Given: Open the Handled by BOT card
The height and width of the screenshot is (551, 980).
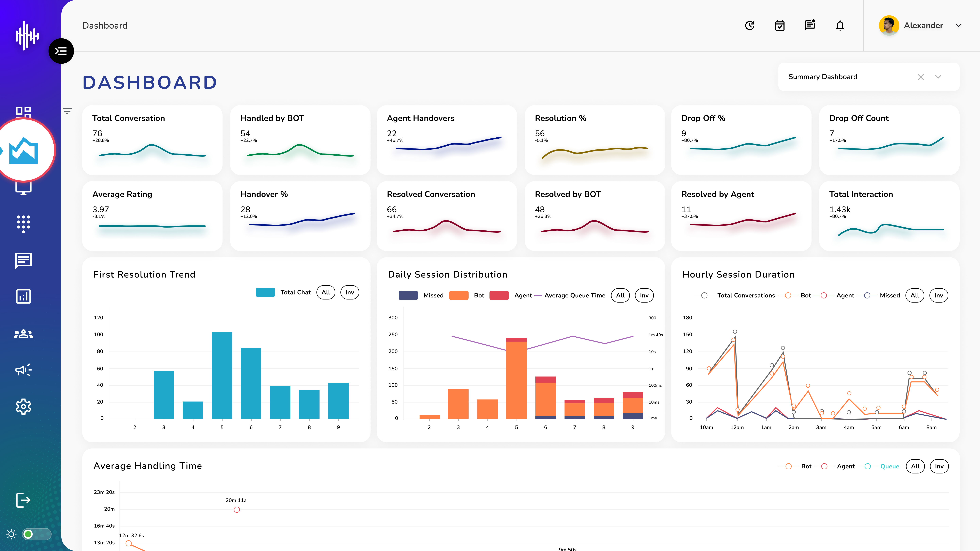Looking at the screenshot, I should tap(300, 140).
